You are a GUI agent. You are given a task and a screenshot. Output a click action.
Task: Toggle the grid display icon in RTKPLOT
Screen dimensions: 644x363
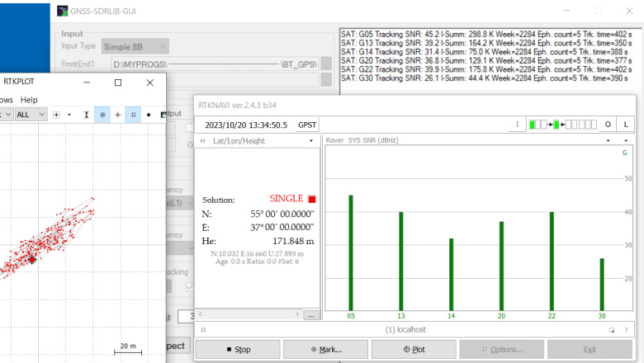[133, 115]
